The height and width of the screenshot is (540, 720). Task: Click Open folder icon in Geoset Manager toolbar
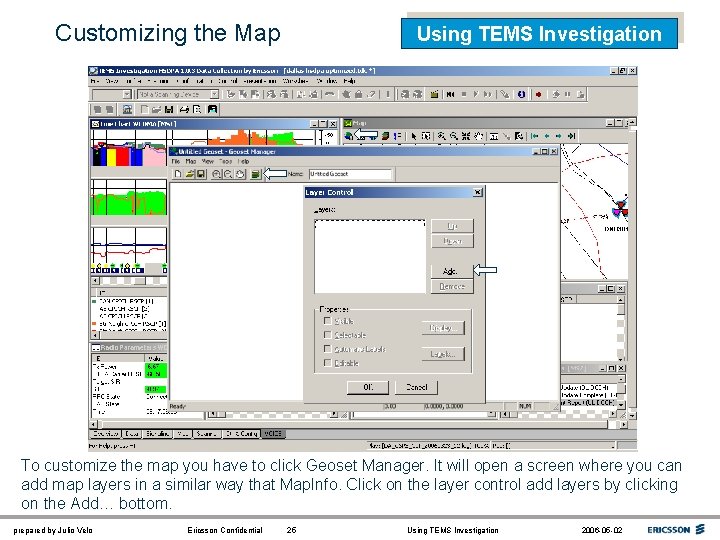pos(190,174)
